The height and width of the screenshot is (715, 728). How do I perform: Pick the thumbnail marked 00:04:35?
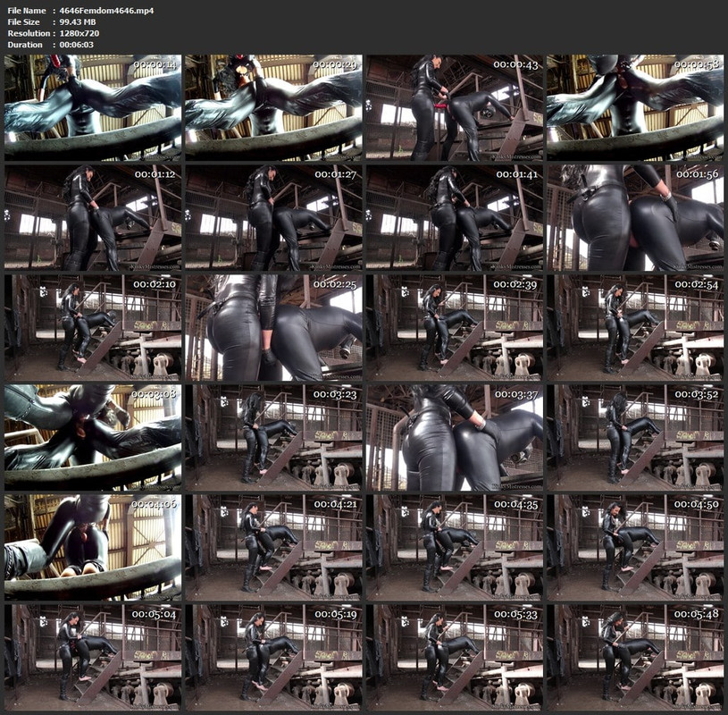coord(454,547)
